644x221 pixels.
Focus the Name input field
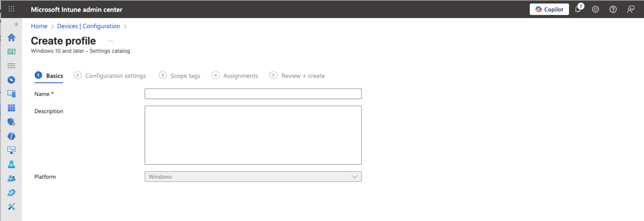[253, 94]
